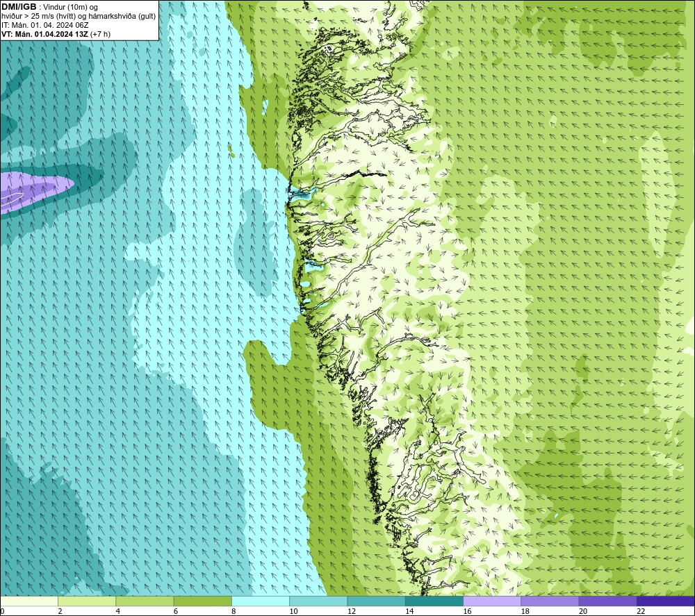Click the 'IT: Mán. 01. 04. 2024 06Z' line

(x=44, y=25)
